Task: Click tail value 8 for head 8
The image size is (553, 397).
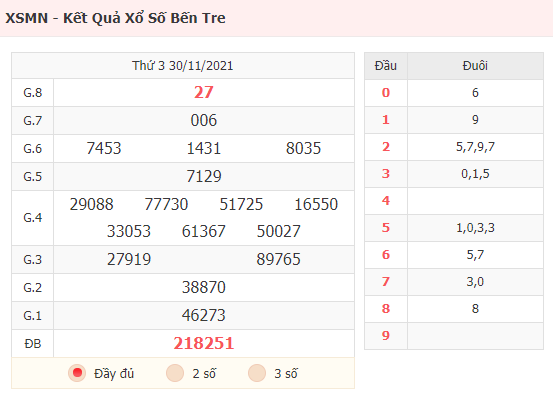Action: coord(475,309)
